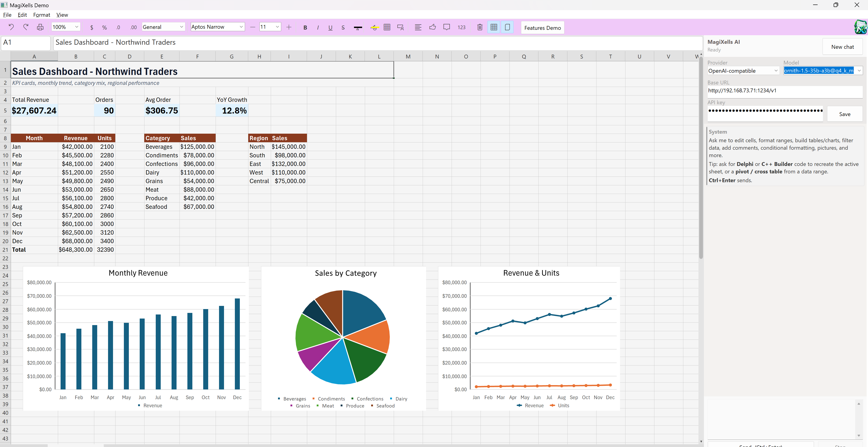Open the comment speech-bubble tool
The width and height of the screenshot is (868, 447).
(x=446, y=27)
